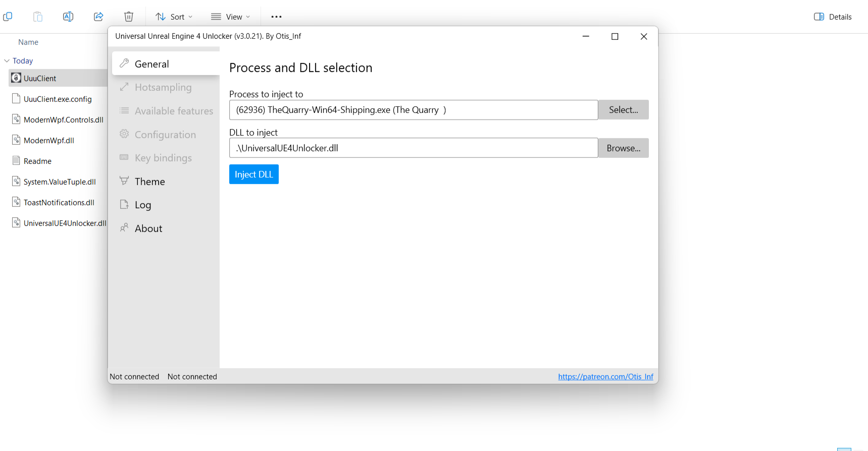Image resolution: width=868 pixels, height=451 pixels.
Task: Click Select... to choose a process
Action: tap(623, 110)
